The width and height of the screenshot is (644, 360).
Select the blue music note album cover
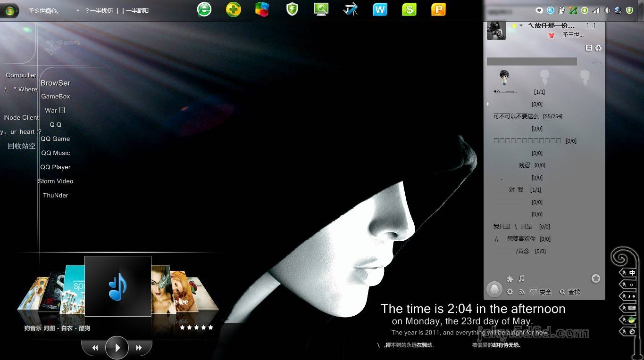point(118,286)
